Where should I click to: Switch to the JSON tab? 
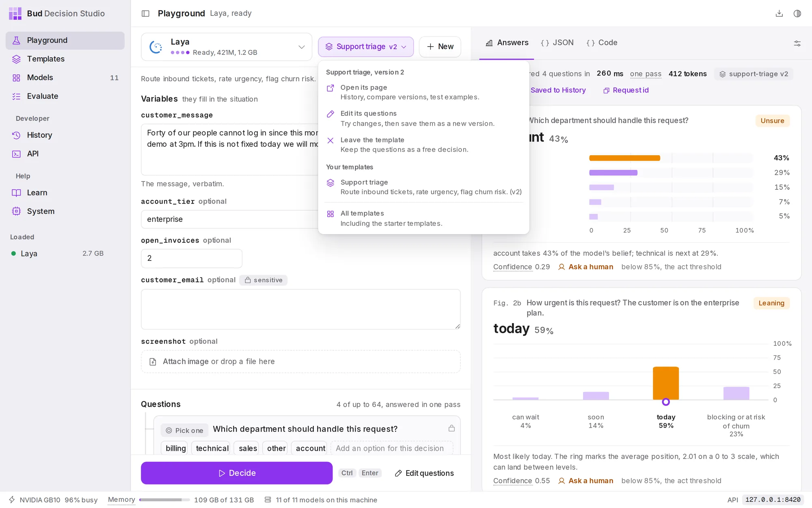tap(557, 43)
